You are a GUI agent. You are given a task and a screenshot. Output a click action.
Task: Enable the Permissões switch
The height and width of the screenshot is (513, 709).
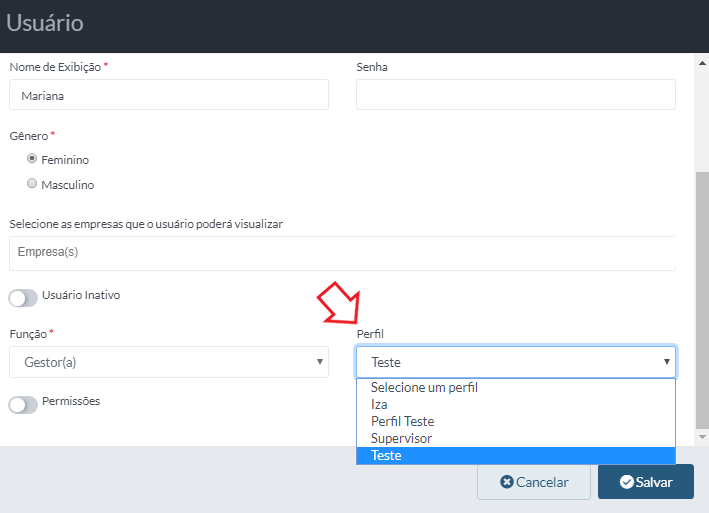(x=23, y=405)
